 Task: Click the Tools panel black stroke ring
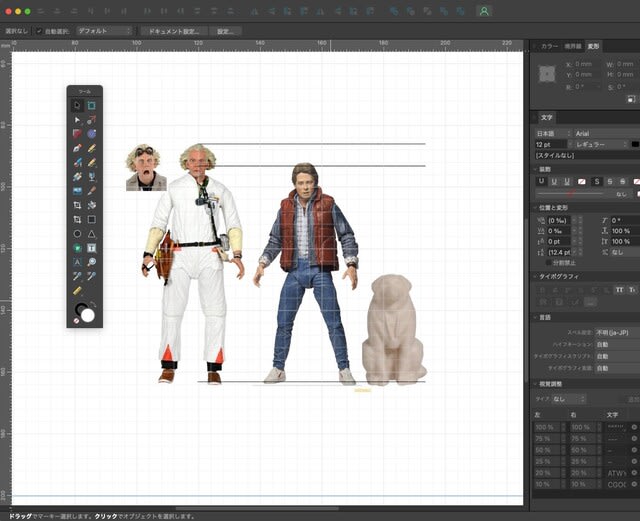81,309
